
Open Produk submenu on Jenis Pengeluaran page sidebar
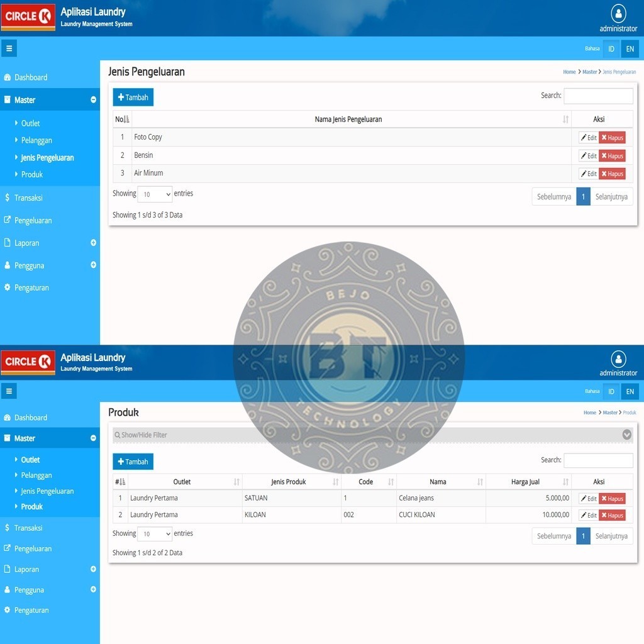pyautogui.click(x=31, y=175)
